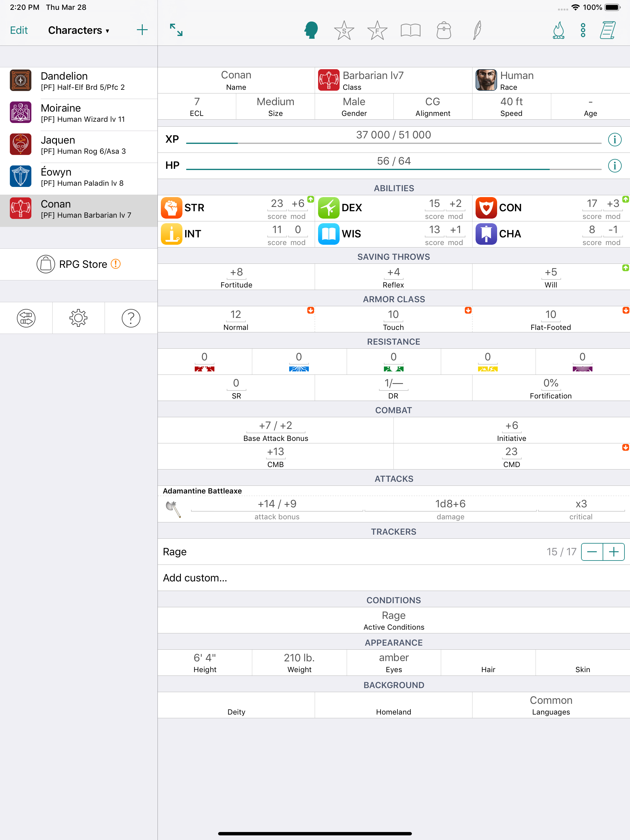Screen dimensions: 630x840
Task: Tap the XP progress bar
Action: tap(394, 143)
